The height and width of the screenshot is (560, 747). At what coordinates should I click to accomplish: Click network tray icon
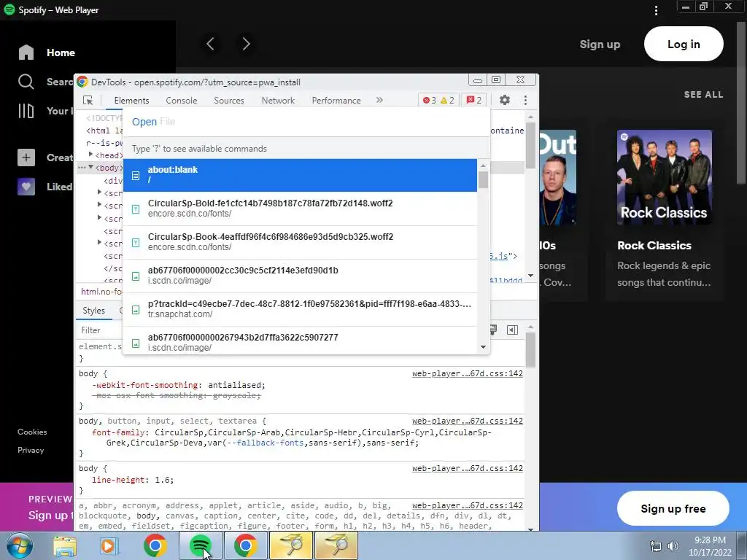(x=656, y=546)
